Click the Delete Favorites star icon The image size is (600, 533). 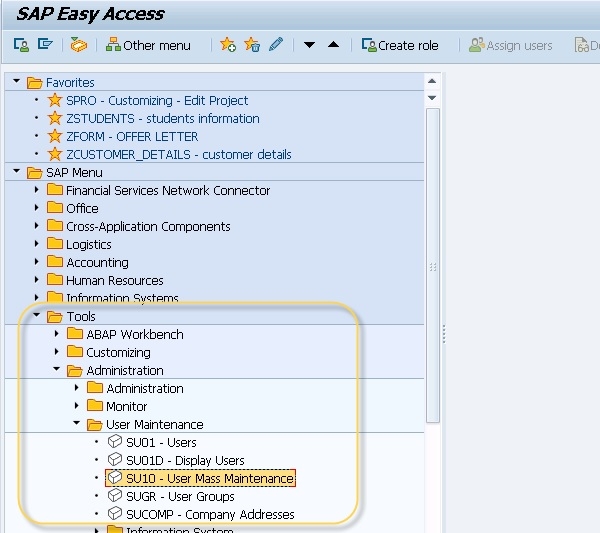(252, 45)
